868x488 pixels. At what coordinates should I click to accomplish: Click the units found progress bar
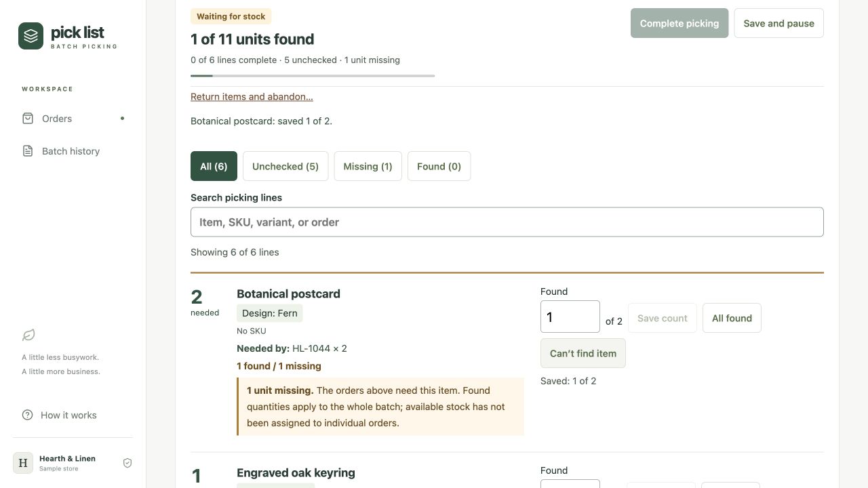(x=313, y=76)
